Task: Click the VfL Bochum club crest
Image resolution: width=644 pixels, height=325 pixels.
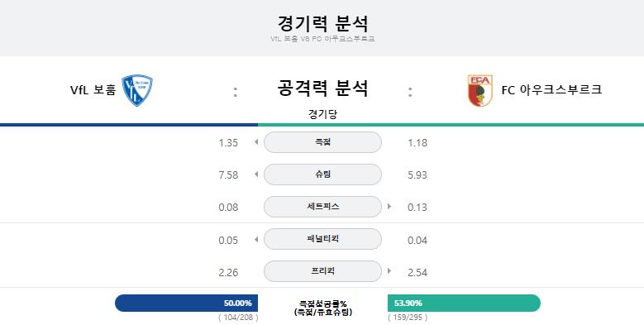Action: coord(137,90)
